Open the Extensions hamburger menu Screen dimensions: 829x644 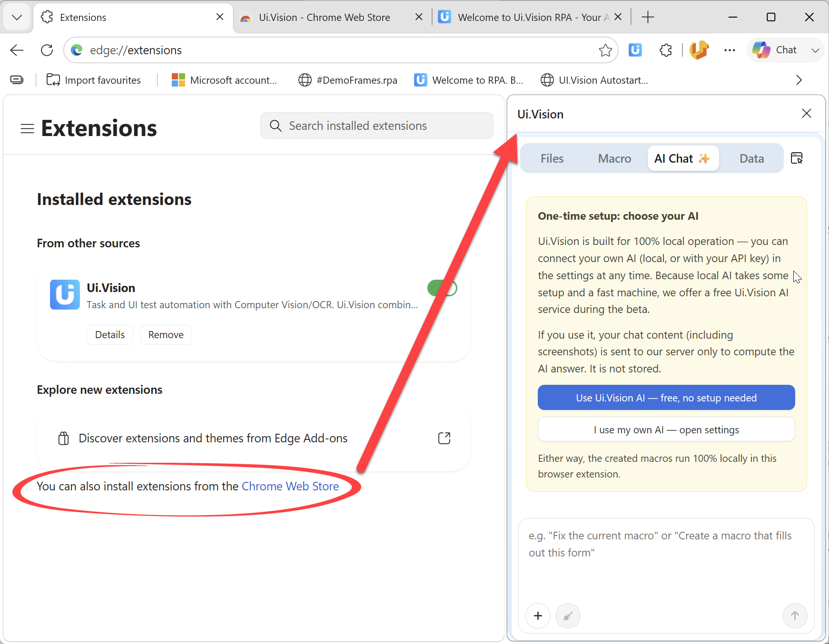click(27, 128)
